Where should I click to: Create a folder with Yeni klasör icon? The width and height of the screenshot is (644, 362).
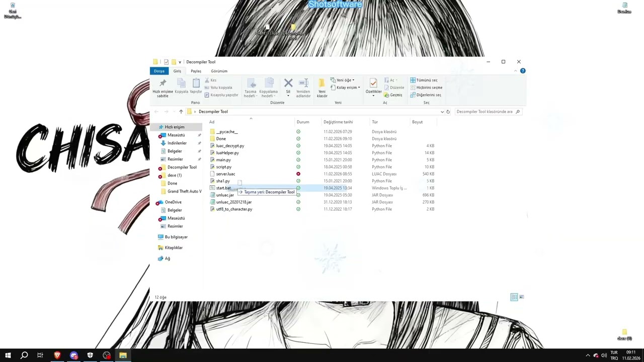tap(321, 82)
